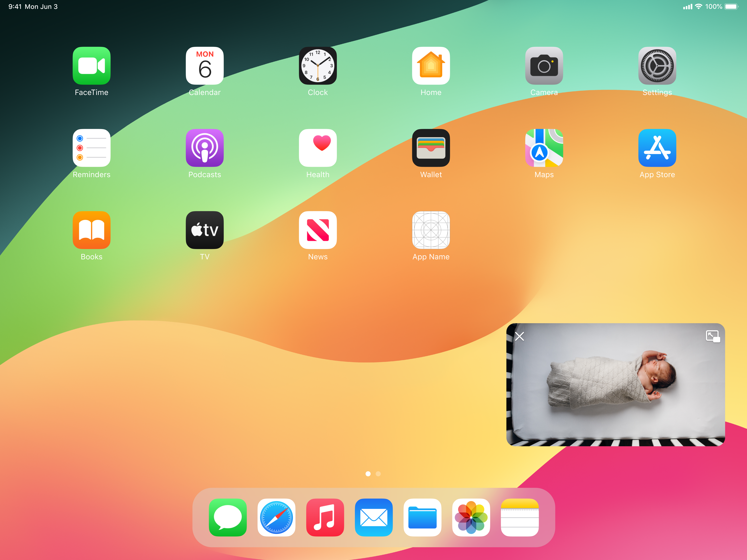Open the Wallet app

pyautogui.click(x=431, y=148)
